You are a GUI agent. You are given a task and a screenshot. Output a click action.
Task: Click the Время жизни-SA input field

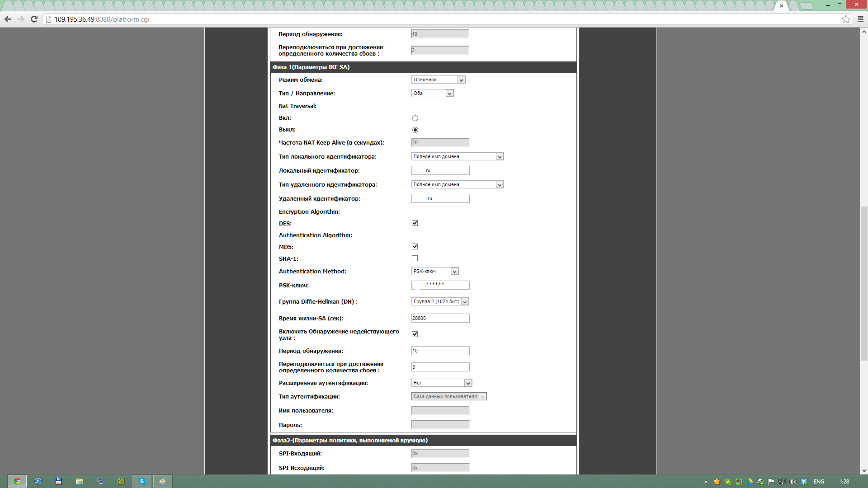pos(440,319)
